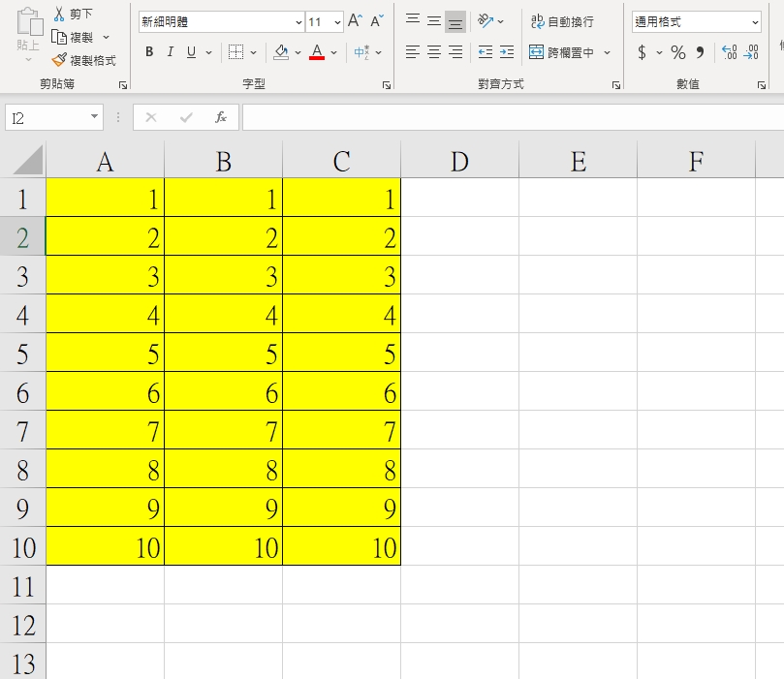Center text horizontally

pos(434,52)
